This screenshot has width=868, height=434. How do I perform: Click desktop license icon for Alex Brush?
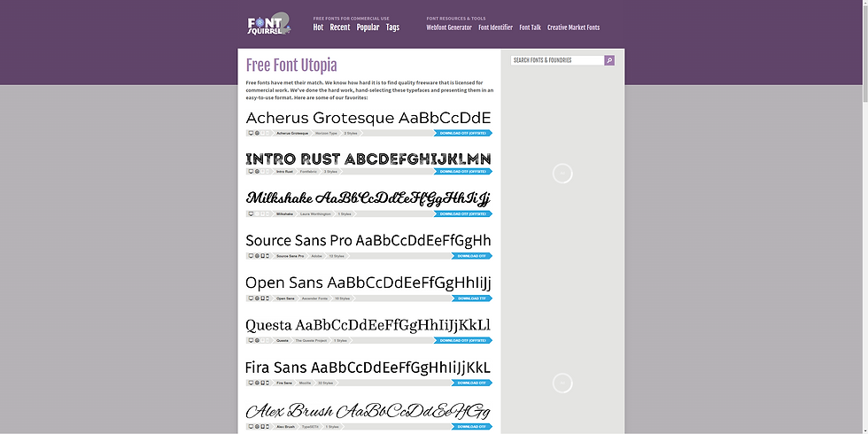click(x=251, y=427)
